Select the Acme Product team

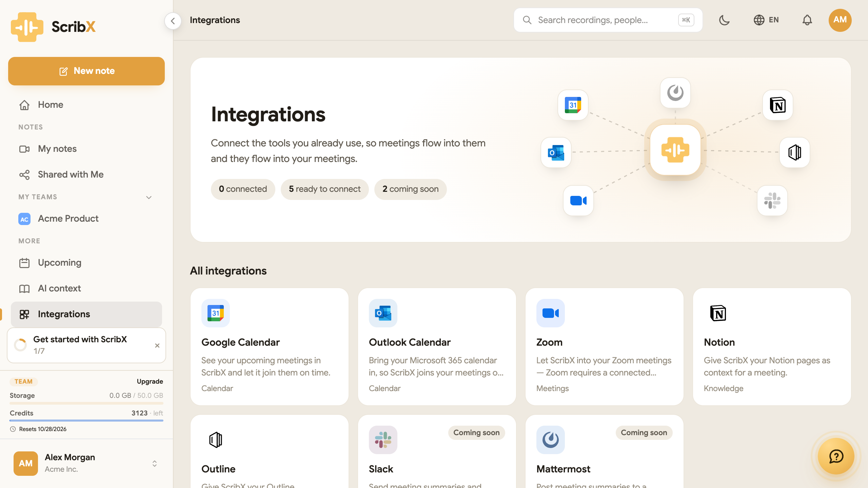pos(86,219)
